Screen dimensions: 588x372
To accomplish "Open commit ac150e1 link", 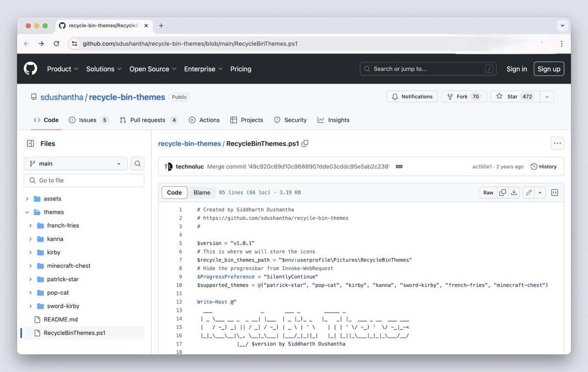I will pyautogui.click(x=482, y=167).
